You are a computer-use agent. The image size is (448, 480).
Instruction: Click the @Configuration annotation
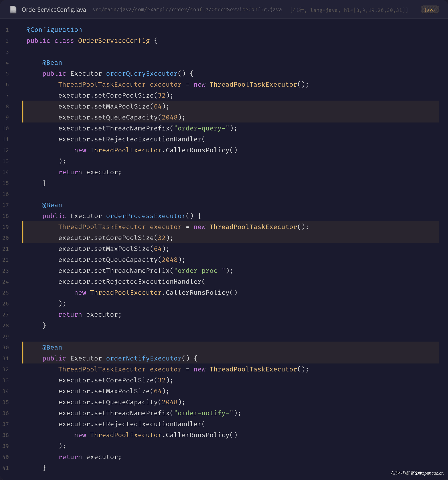point(54,30)
